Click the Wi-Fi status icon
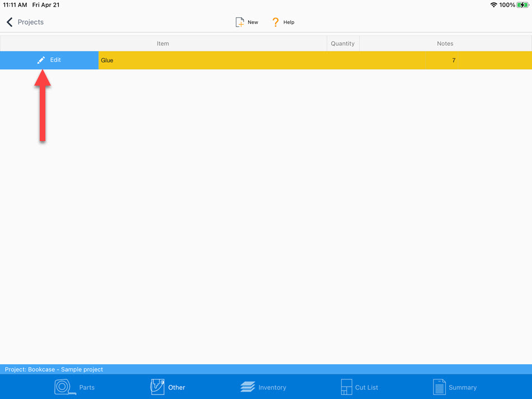Screen dimensions: 532x399 tap(493, 4)
